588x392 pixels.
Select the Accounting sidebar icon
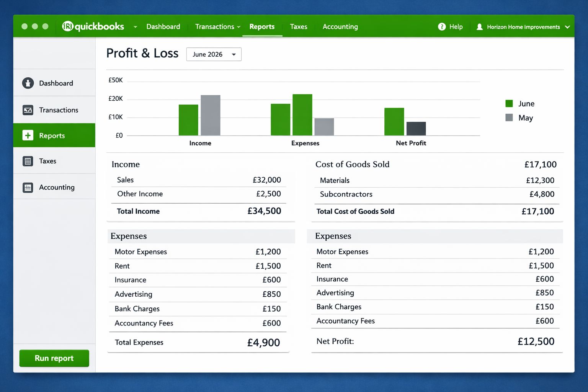click(28, 188)
